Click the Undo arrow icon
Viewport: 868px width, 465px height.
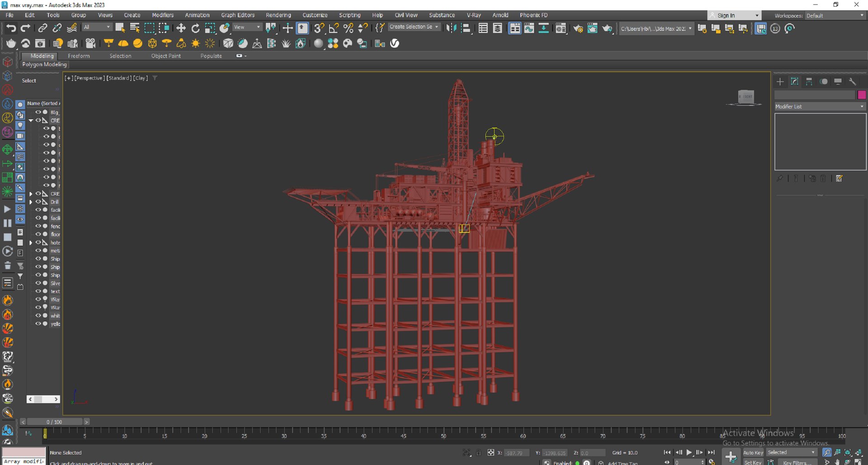coord(11,28)
